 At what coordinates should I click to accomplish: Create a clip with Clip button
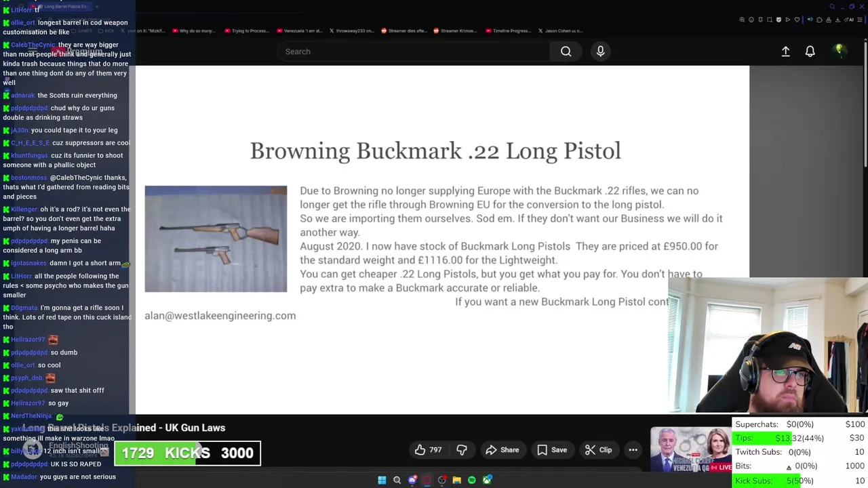[599, 450]
